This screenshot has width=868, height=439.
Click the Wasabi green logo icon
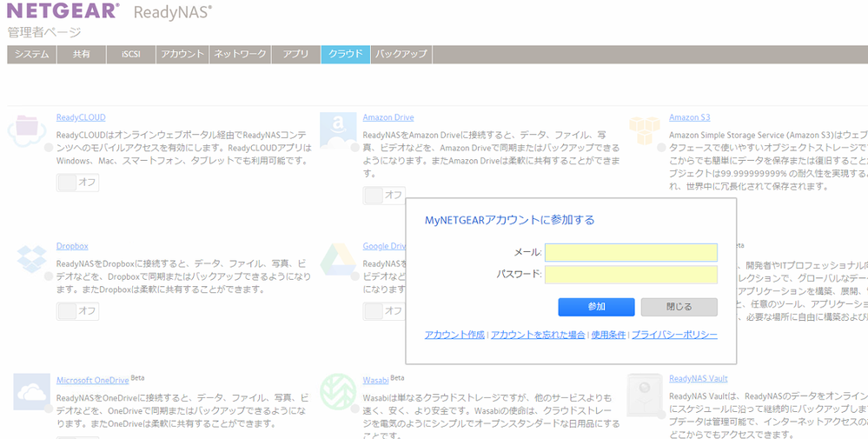[x=338, y=392]
